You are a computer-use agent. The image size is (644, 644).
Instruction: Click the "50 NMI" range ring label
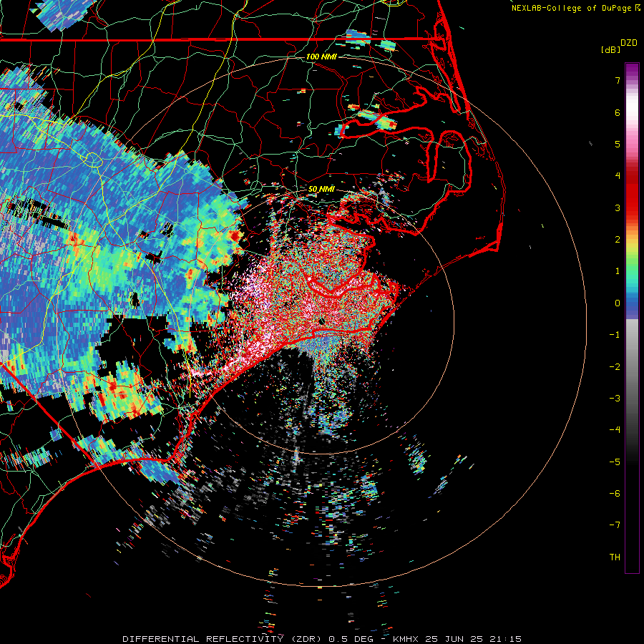click(x=321, y=189)
